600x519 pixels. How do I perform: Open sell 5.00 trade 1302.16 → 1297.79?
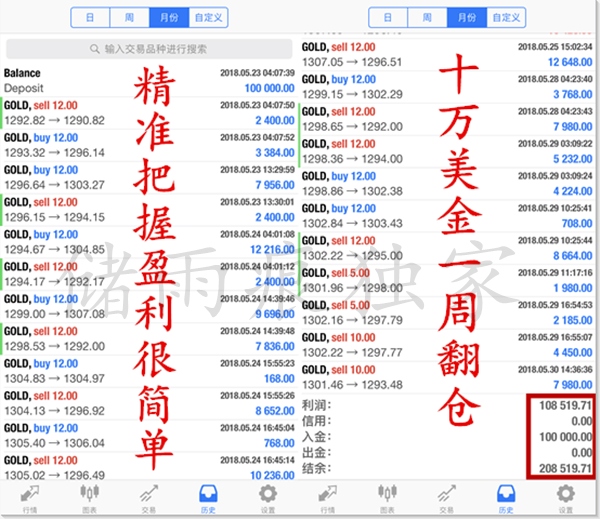tap(447, 313)
